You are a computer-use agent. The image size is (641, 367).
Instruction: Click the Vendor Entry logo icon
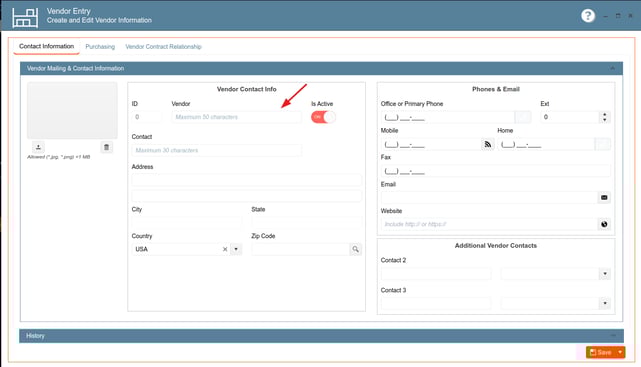(25, 18)
